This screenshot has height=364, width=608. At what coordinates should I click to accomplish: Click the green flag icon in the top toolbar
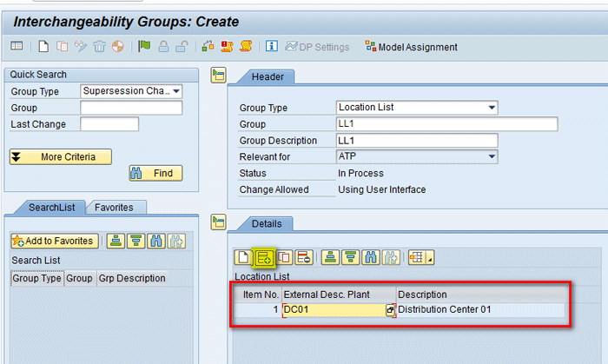[144, 46]
